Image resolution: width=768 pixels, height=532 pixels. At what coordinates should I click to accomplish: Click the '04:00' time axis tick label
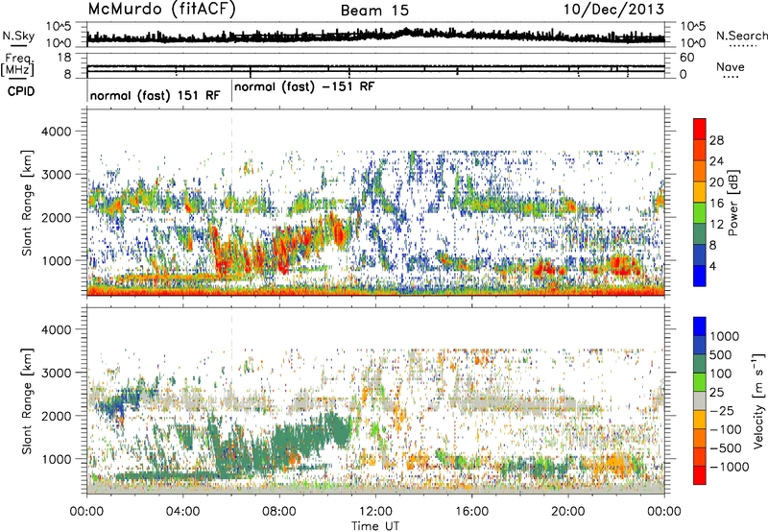pyautogui.click(x=182, y=512)
